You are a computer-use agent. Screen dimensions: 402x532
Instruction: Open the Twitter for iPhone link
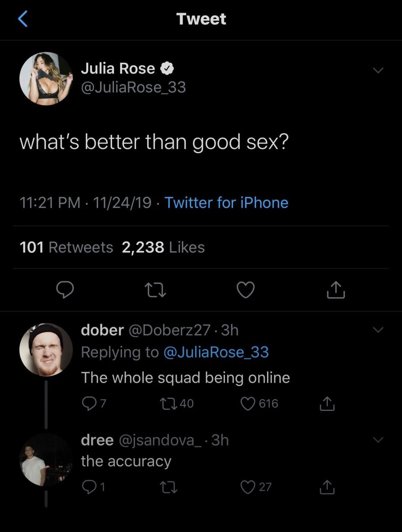tap(226, 203)
